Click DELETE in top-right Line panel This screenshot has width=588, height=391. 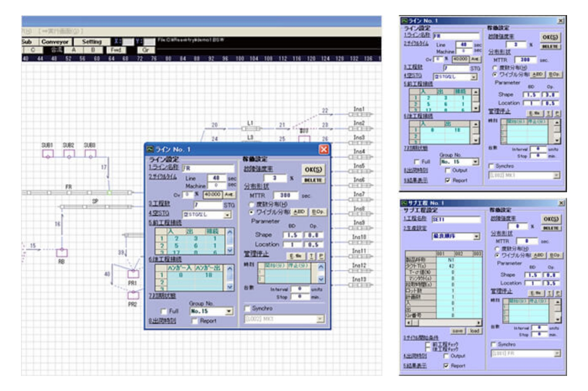coord(550,47)
